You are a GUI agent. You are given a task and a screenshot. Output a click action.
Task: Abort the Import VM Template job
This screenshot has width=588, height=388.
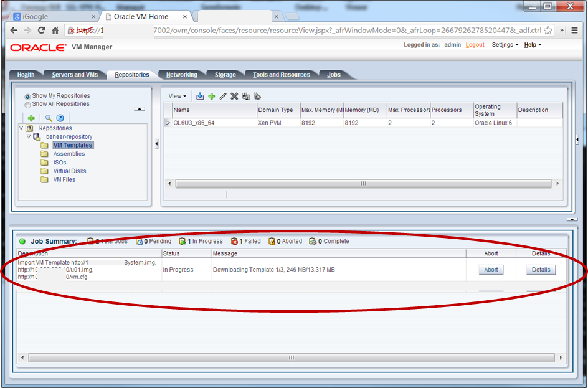[491, 270]
